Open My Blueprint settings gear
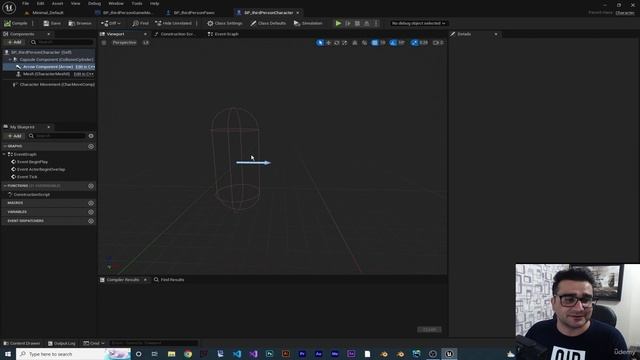This screenshot has height=360, width=640. [x=91, y=136]
